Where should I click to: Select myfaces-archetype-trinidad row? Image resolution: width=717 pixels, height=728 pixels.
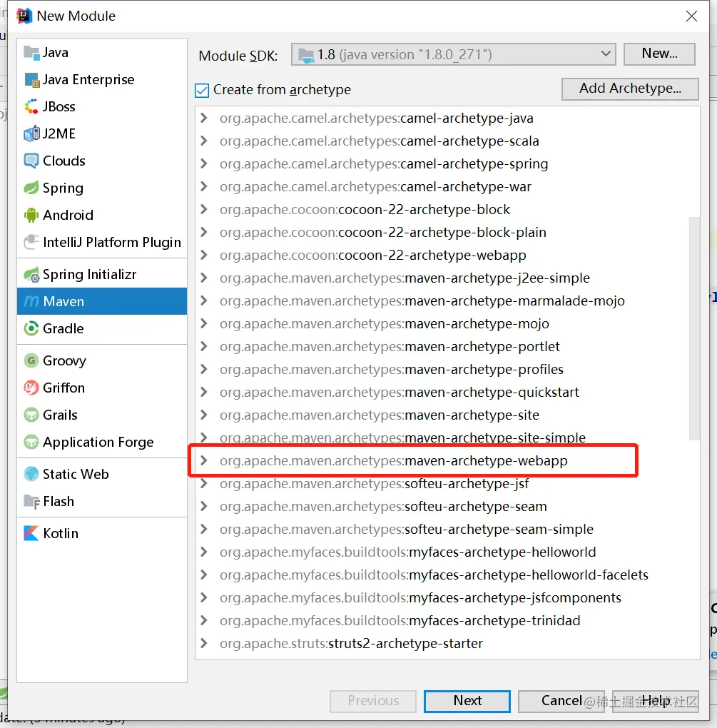(x=447, y=620)
